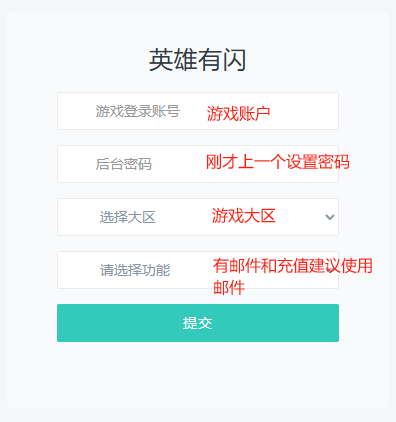This screenshot has height=422, width=396.
Task: Click the 英雄有闪 page title
Action: click(x=198, y=60)
